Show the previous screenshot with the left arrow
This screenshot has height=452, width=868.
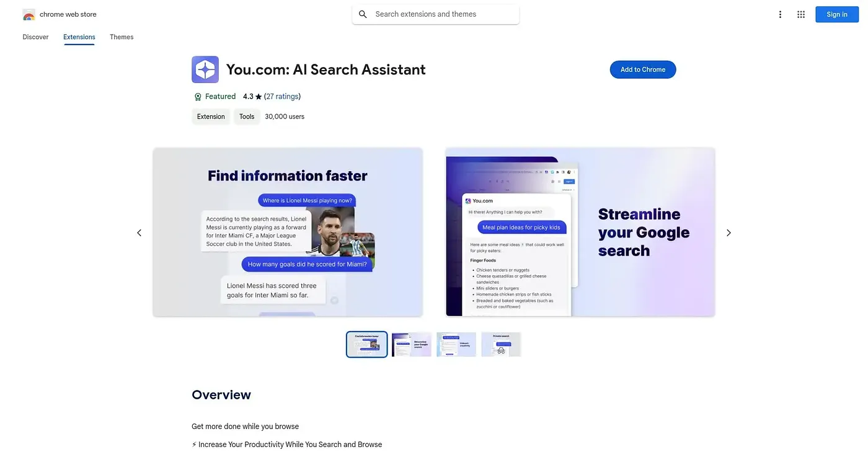pyautogui.click(x=139, y=233)
